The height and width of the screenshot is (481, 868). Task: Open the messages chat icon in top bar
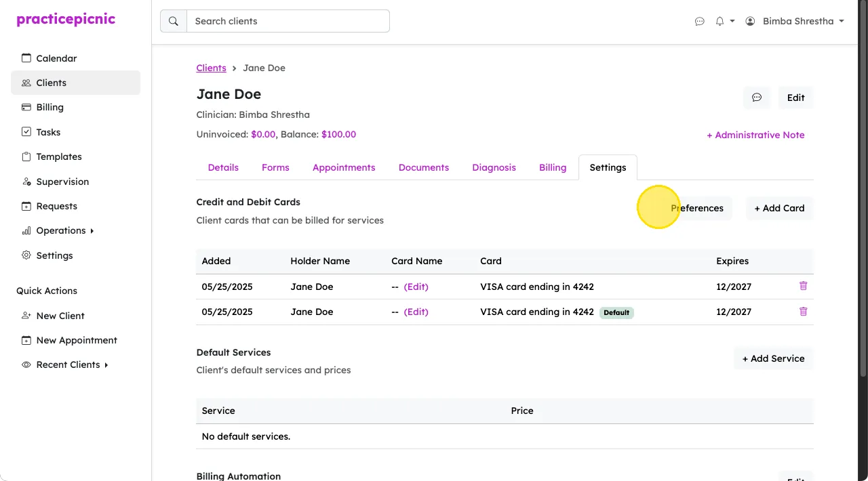point(700,22)
